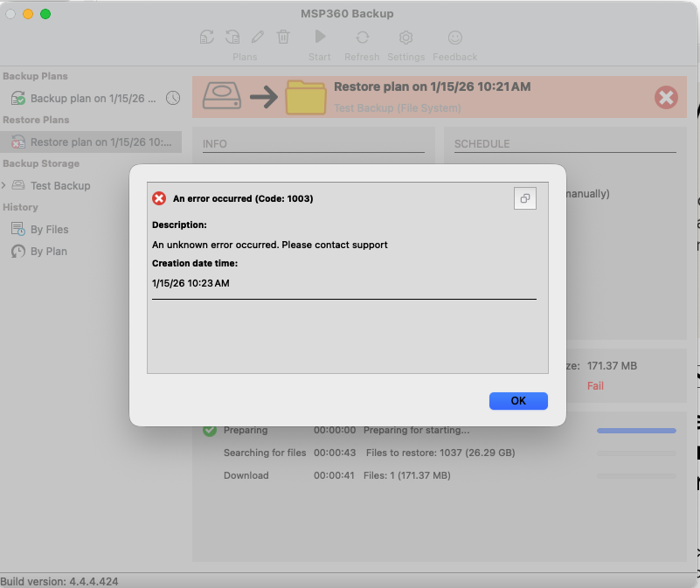Dismiss the restore plan banner with red X
Image resolution: width=700 pixels, height=588 pixels.
666,97
